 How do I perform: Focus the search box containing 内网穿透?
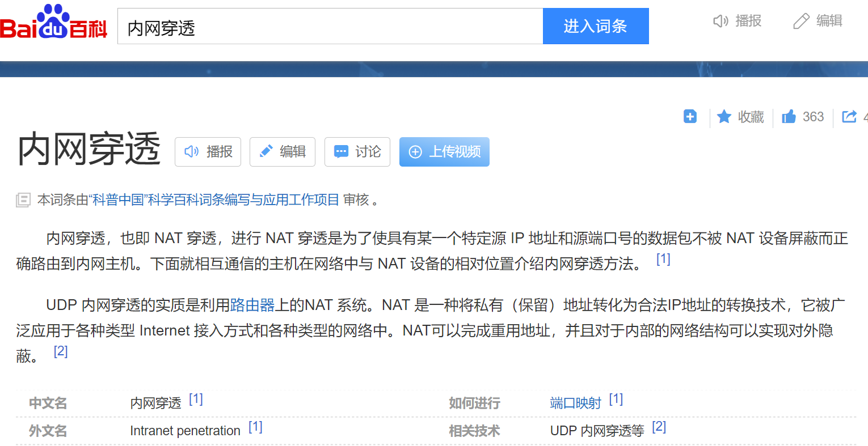330,26
